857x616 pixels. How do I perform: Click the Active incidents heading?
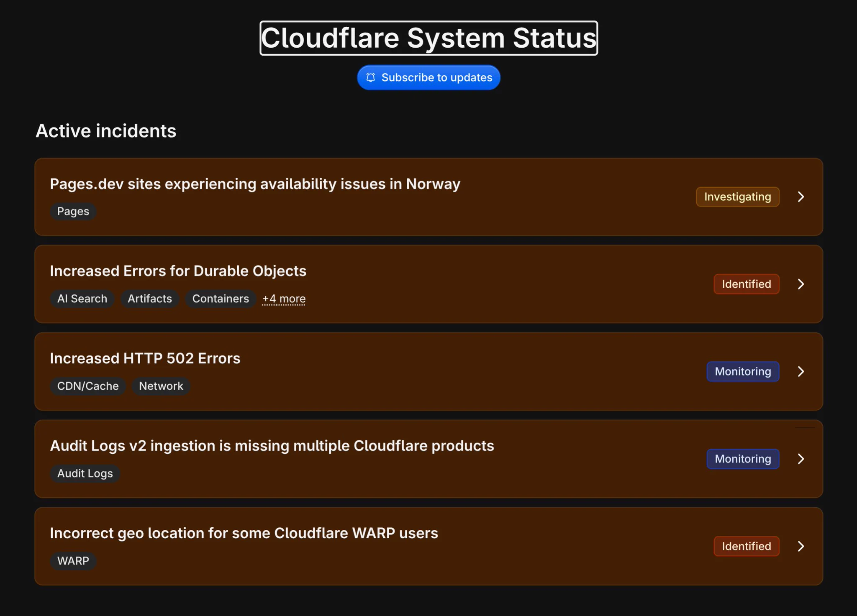point(106,131)
